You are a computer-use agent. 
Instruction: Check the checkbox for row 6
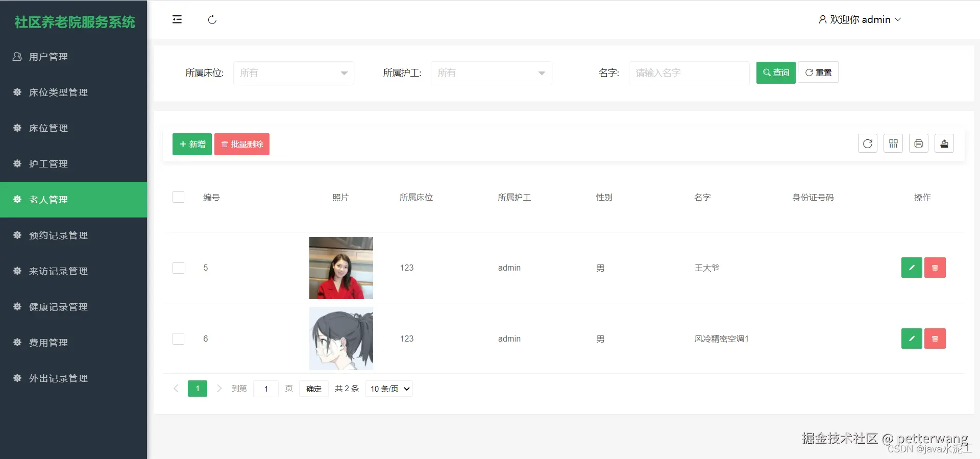click(178, 339)
